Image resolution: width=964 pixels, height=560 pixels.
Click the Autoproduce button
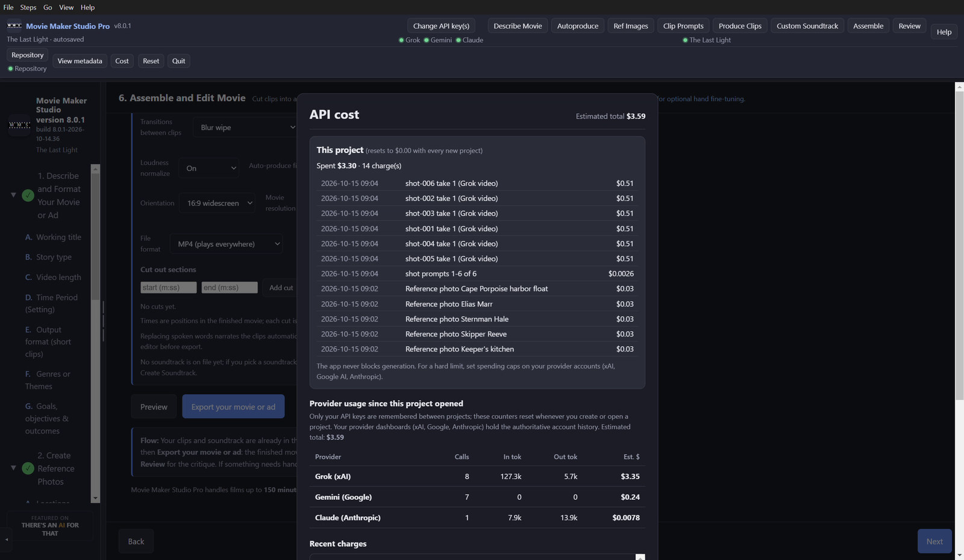[x=578, y=26]
